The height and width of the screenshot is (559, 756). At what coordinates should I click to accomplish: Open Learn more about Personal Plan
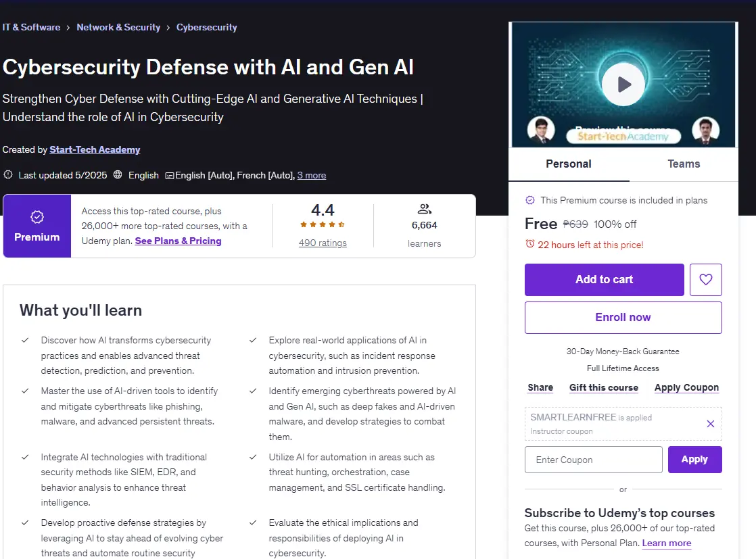[666, 543]
